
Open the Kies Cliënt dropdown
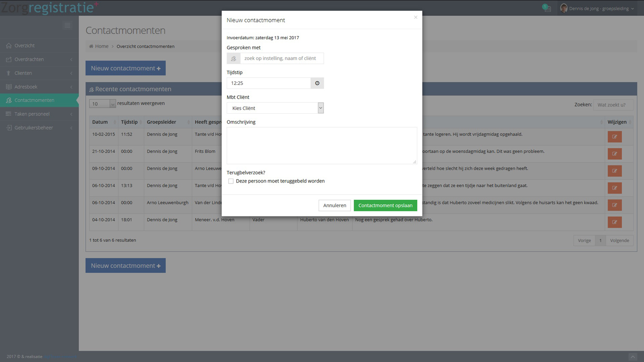275,108
